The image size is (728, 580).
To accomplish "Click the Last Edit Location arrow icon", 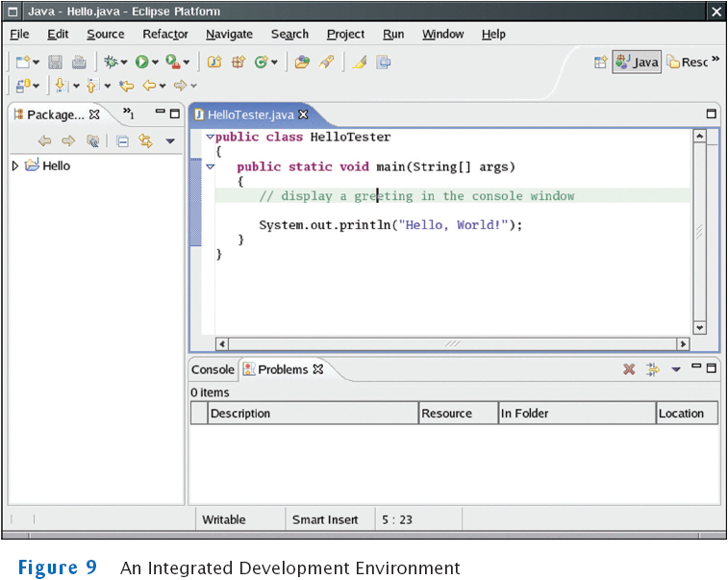I will (126, 87).
